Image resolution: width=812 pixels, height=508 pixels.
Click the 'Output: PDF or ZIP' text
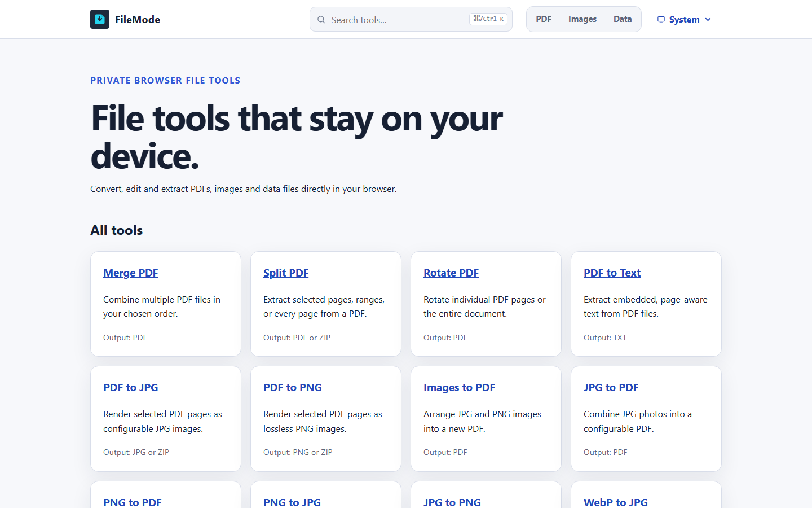(x=297, y=338)
